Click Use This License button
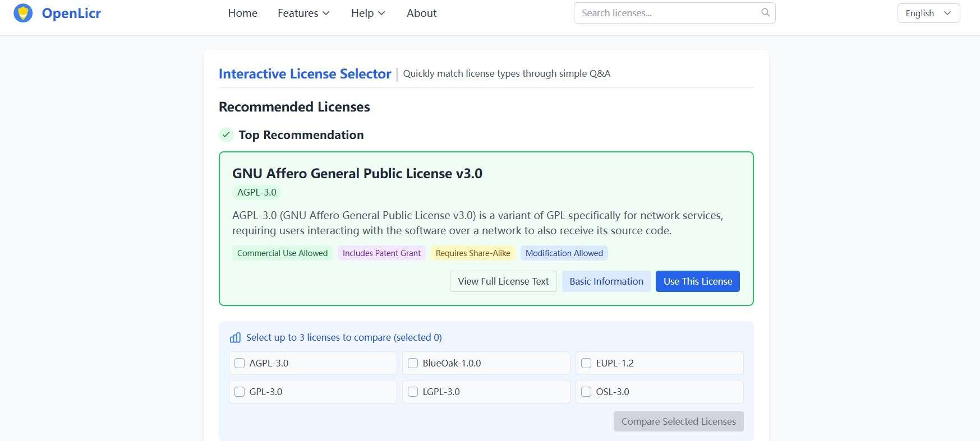The width and height of the screenshot is (980, 441). 698,281
